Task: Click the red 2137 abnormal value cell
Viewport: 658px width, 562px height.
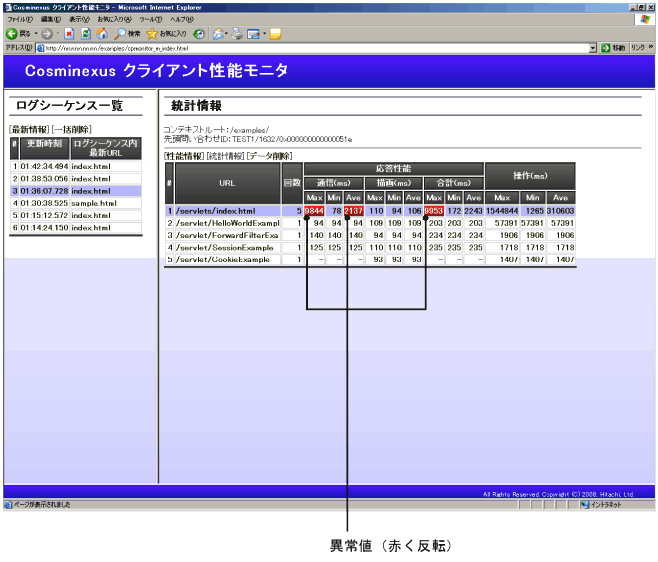Action: pos(354,211)
